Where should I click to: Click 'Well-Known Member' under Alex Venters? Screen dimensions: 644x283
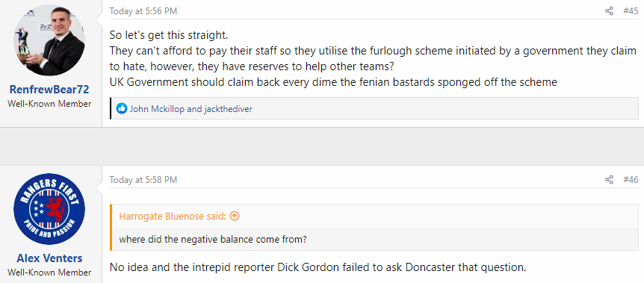click(49, 273)
